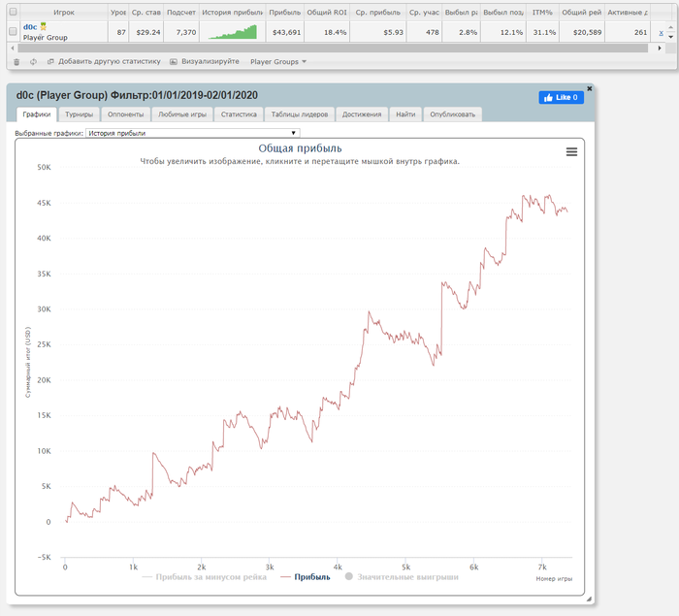679x616 pixels.
Task: Sort by the История прибыли column header
Action: pyautogui.click(x=233, y=13)
